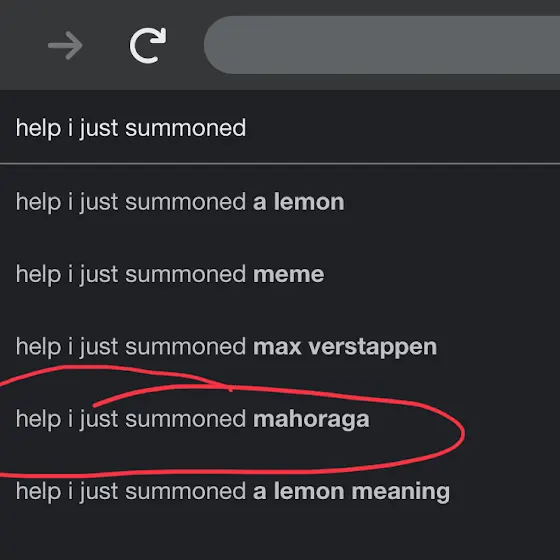Click the typed query 'help i just summoned'

pos(131,128)
